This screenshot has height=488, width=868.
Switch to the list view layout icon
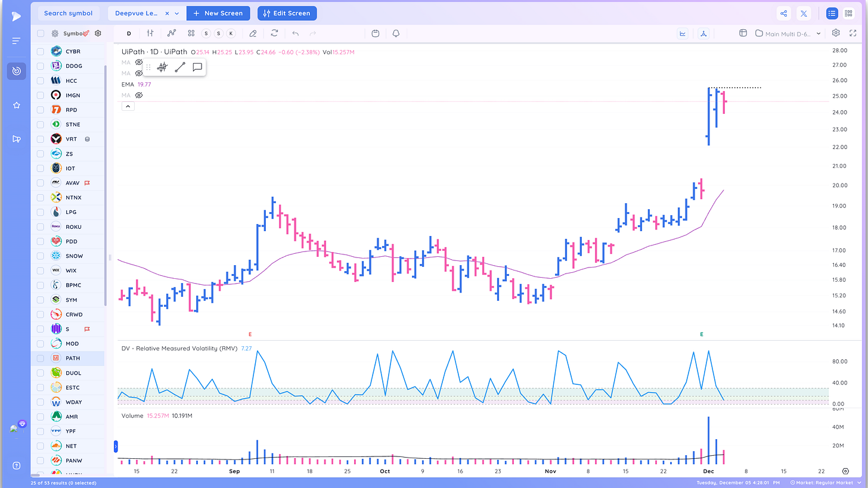point(832,13)
